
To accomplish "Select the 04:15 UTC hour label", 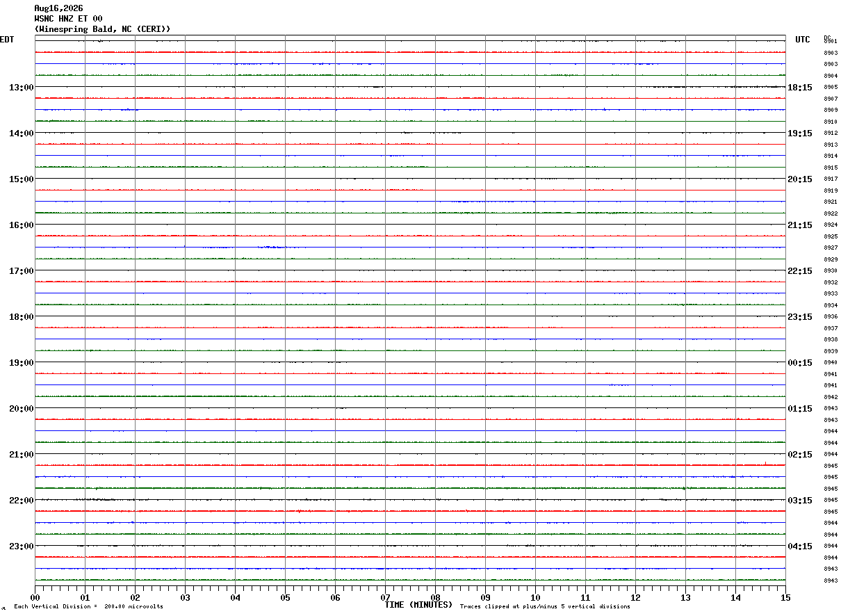I will [x=800, y=546].
